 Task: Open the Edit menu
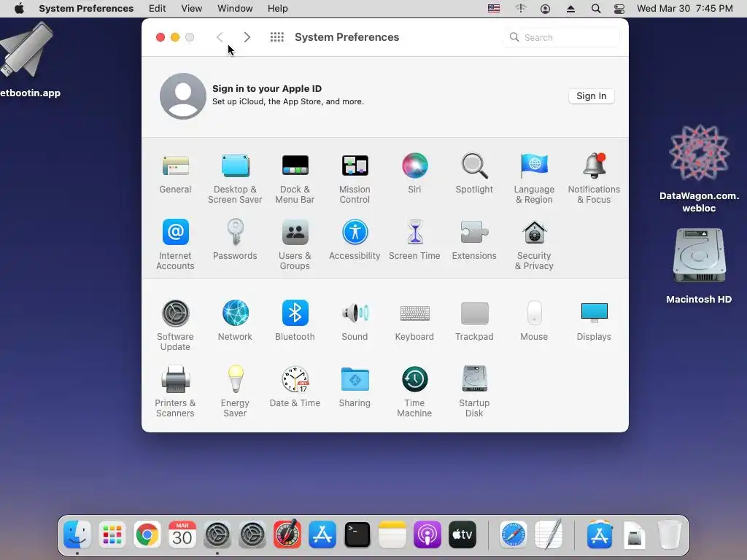click(x=158, y=8)
